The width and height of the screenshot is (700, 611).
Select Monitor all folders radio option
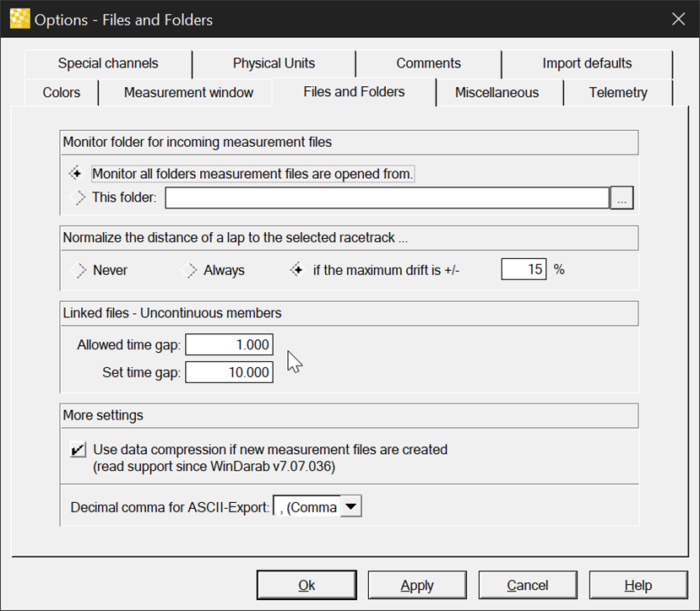click(76, 174)
